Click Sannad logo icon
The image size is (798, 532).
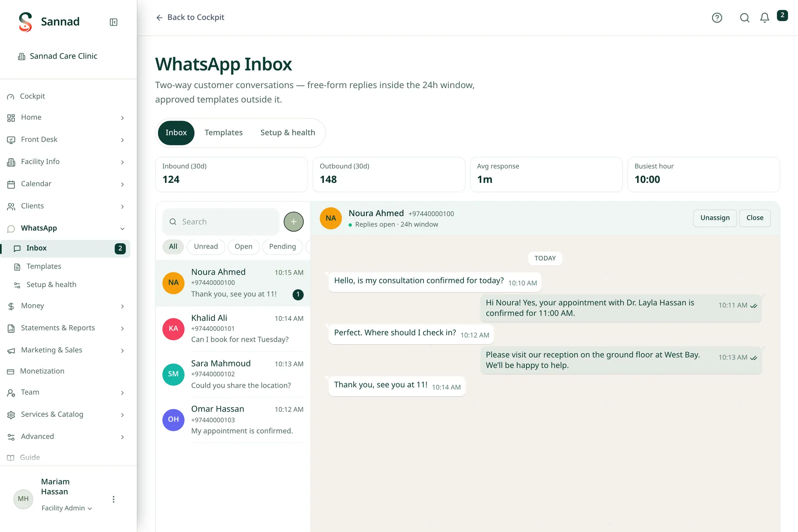(x=25, y=22)
